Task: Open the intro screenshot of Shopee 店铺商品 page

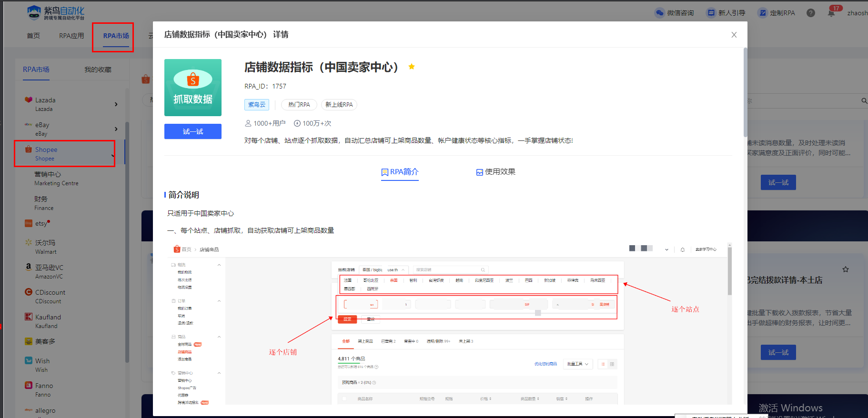Action: (x=450, y=324)
